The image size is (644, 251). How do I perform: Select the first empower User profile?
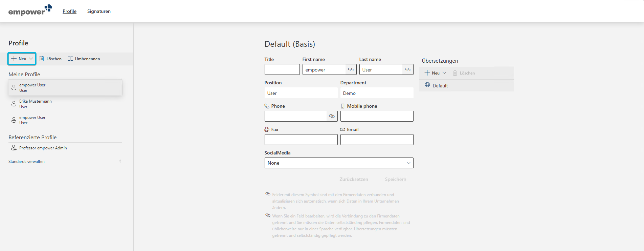click(65, 87)
